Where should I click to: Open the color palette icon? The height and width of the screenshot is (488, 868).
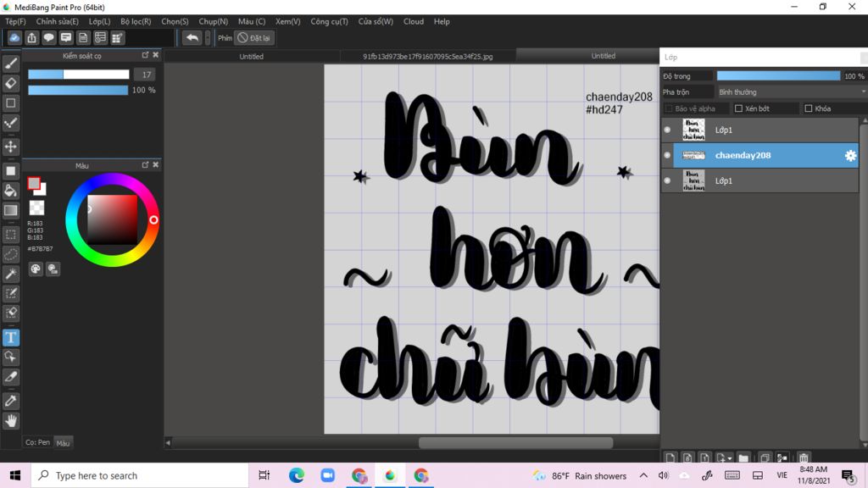pyautogui.click(x=36, y=269)
